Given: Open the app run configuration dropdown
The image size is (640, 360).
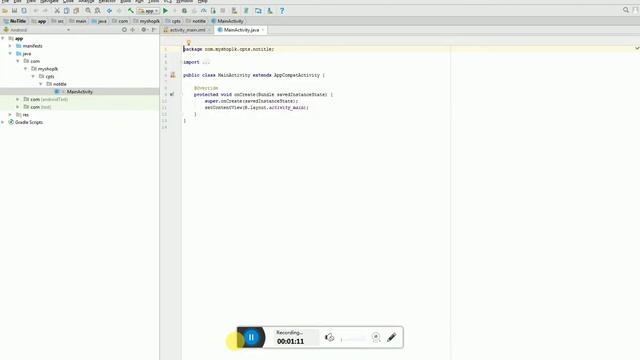Looking at the screenshot, I should 149,11.
